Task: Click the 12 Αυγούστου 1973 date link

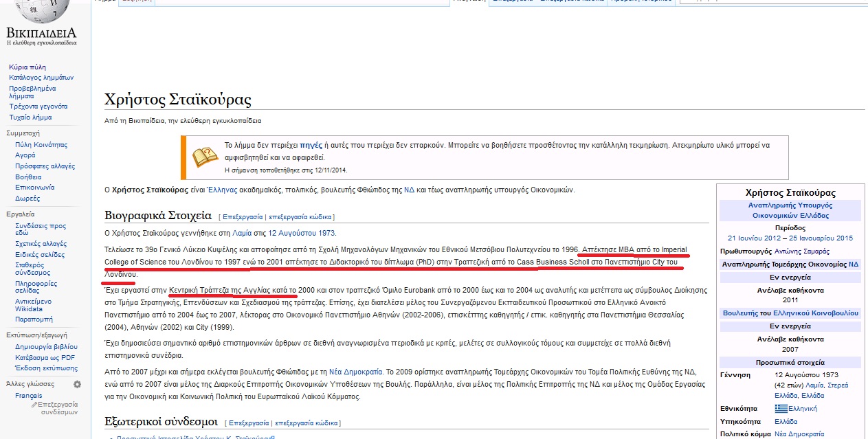Action: tap(302, 233)
